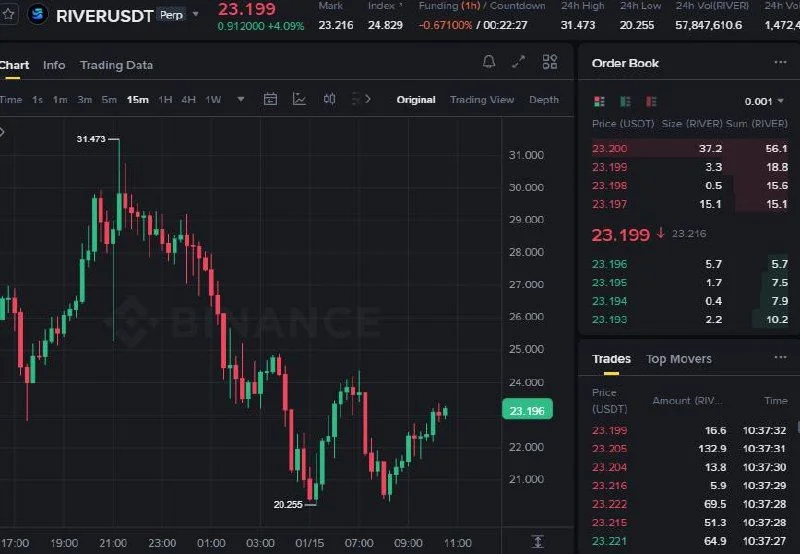Click the trade price 23.222
800x554 pixels.
[x=610, y=504]
